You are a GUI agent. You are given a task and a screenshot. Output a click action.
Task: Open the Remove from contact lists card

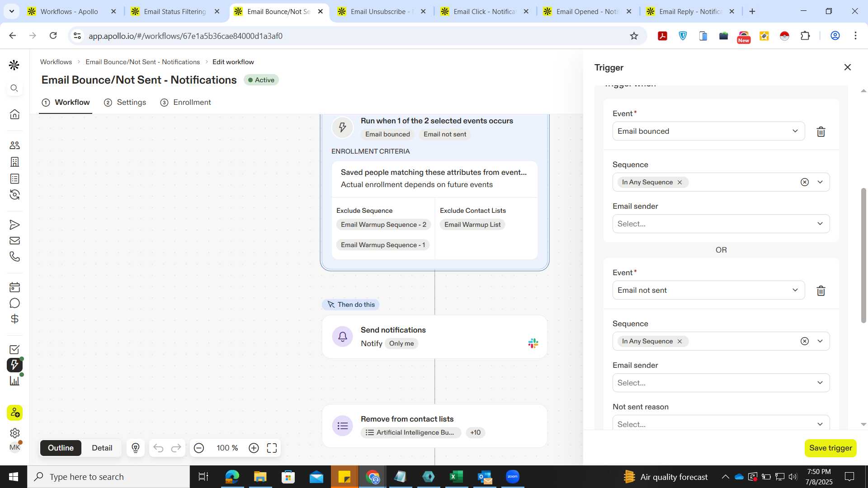coord(434,426)
